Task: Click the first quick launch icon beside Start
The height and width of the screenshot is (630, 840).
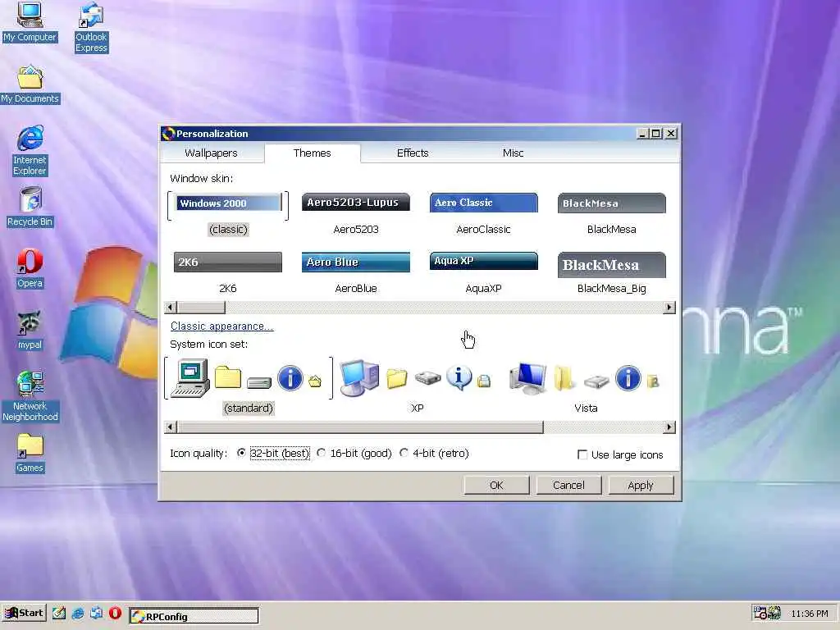Action: pos(59,613)
